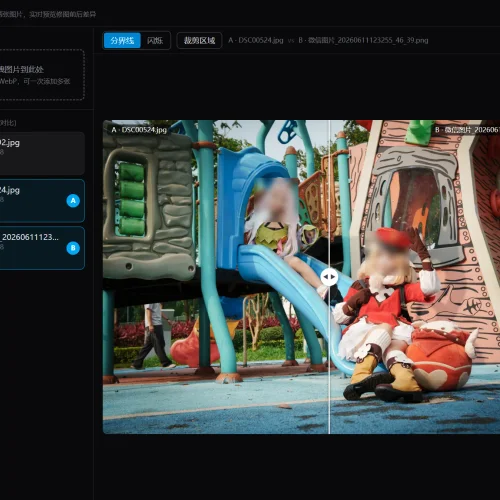This screenshot has width=500, height=500.
Task: Click the A · DSC00524.jpg overlay label
Action: click(x=139, y=130)
